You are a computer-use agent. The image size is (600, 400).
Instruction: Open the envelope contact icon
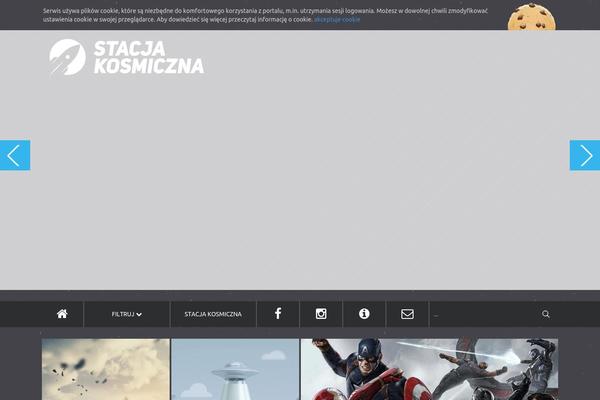tap(407, 314)
